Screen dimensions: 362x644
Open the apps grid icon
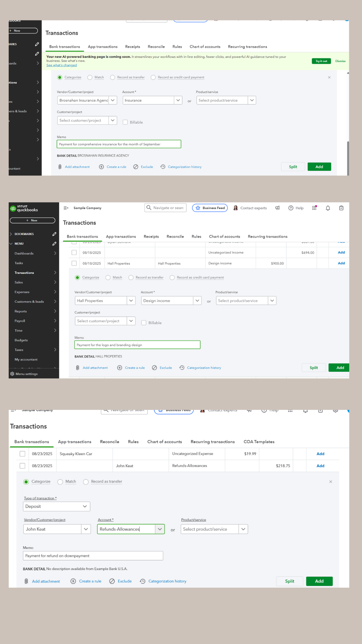(314, 208)
